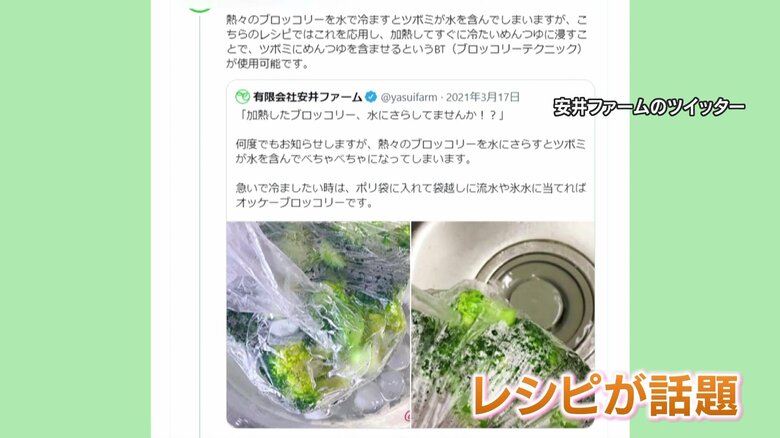Image resolution: width=780 pixels, height=438 pixels.
Task: Click the partial green avatar above the thread line
Action: click(200, 8)
